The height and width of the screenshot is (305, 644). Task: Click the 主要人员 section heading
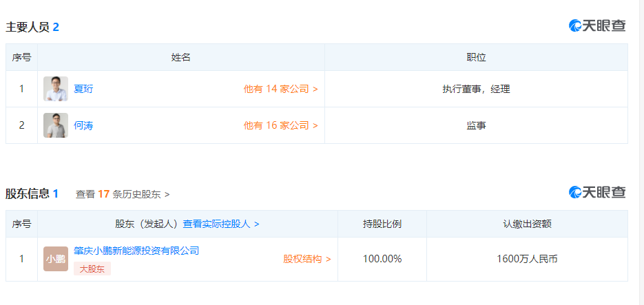(28, 27)
